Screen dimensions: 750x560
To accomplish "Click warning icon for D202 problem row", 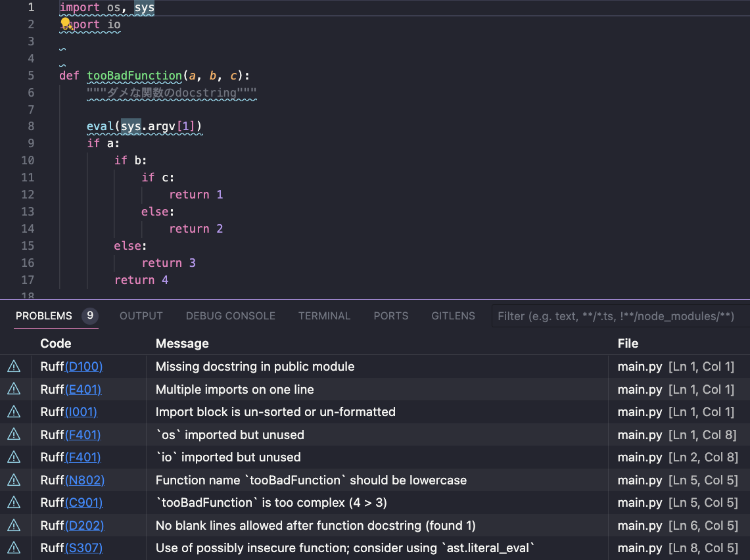I will coord(14,525).
